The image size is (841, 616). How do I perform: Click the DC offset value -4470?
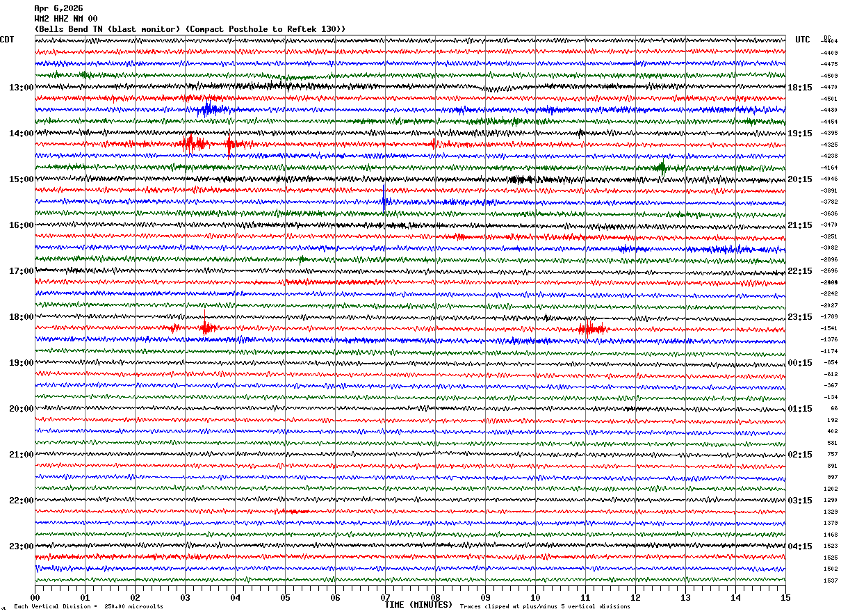pyautogui.click(x=829, y=87)
